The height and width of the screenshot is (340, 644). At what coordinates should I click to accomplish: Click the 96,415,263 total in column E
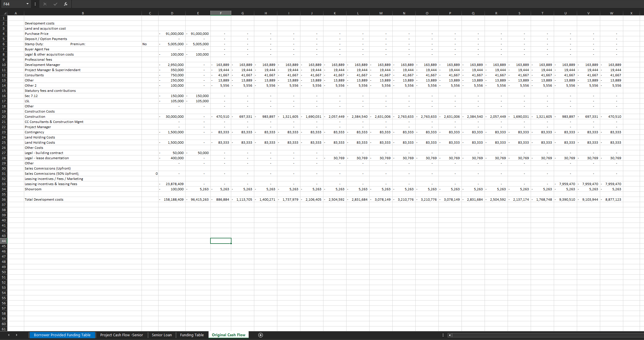tap(198, 200)
